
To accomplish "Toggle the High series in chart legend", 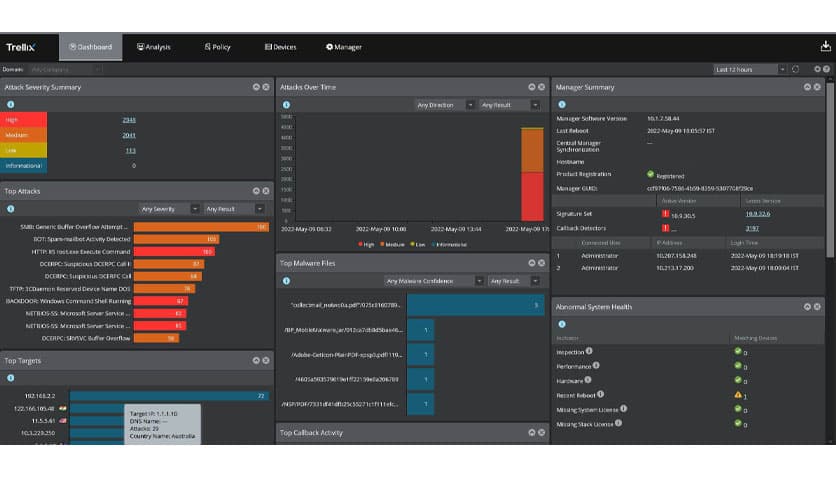I will tap(366, 245).
